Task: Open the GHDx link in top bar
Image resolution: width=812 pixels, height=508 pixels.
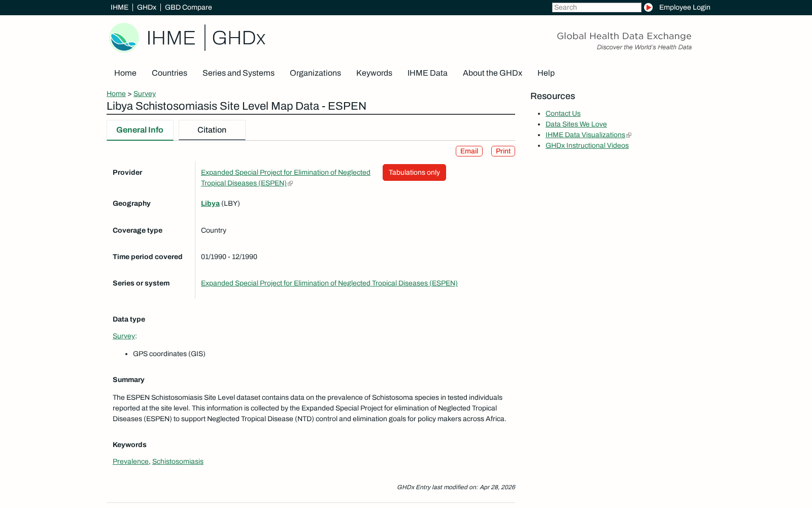Action: tap(147, 7)
